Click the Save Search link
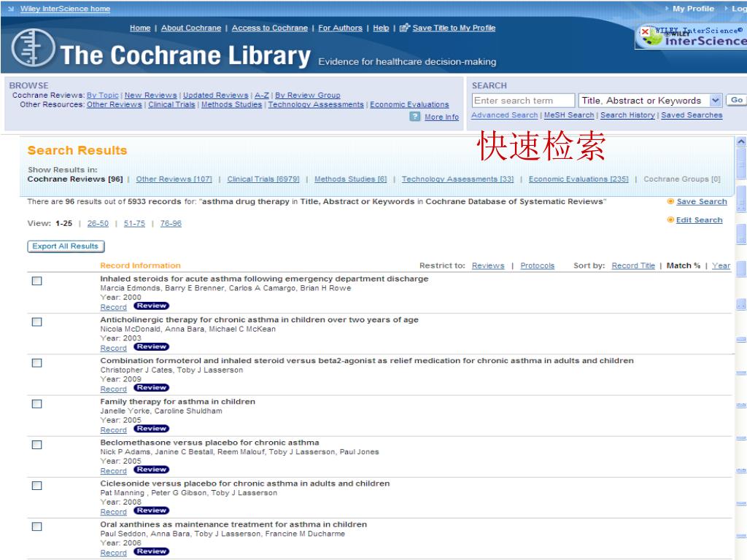Screen dimensions: 747x560 (x=702, y=202)
